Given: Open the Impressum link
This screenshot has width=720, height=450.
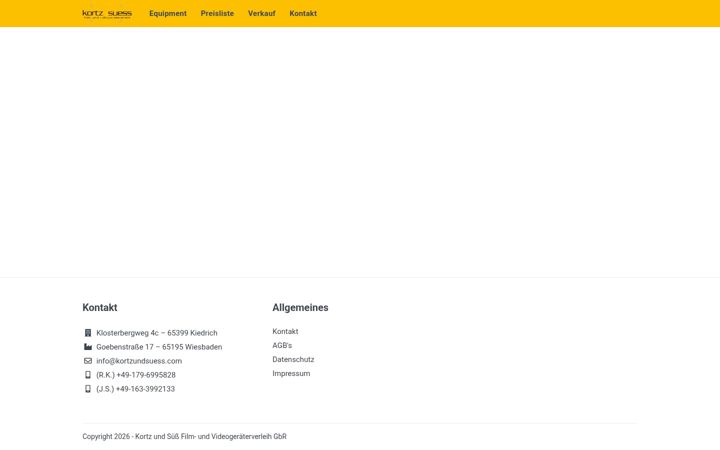Looking at the screenshot, I should tap(291, 373).
